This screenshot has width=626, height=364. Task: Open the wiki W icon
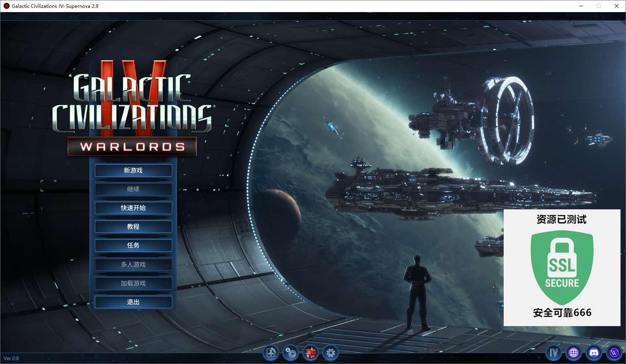(614, 353)
